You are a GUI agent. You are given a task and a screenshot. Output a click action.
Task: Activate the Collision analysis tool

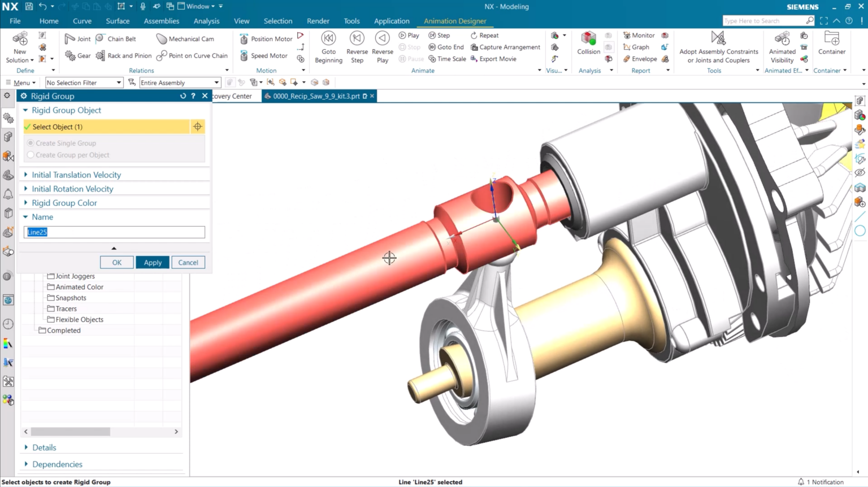(x=588, y=44)
